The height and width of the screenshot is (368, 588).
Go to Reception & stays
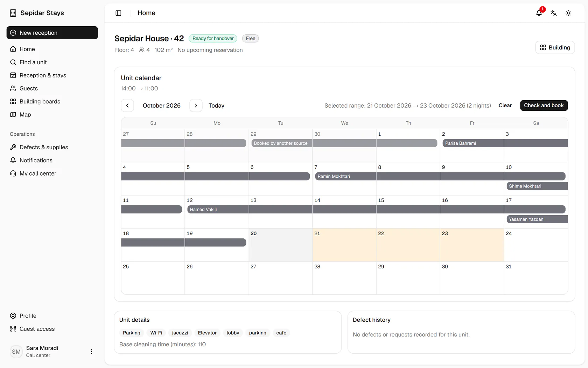point(52,75)
